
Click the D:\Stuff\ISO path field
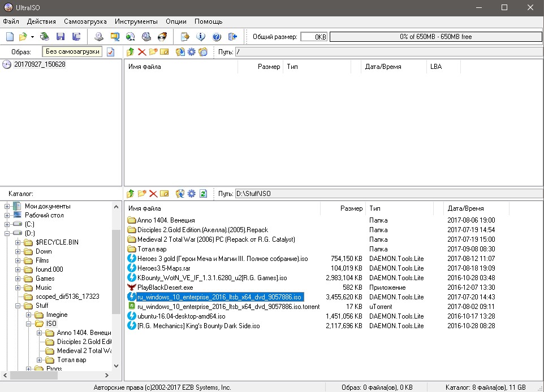point(389,193)
